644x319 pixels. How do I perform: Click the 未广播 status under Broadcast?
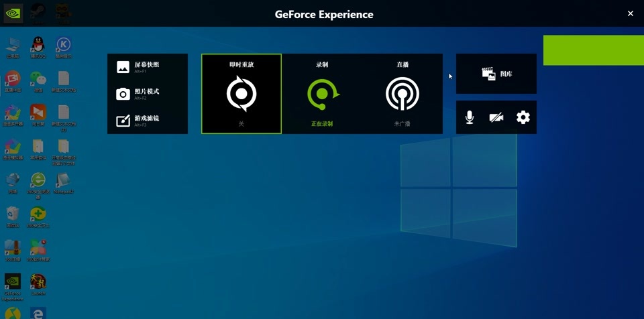(402, 124)
